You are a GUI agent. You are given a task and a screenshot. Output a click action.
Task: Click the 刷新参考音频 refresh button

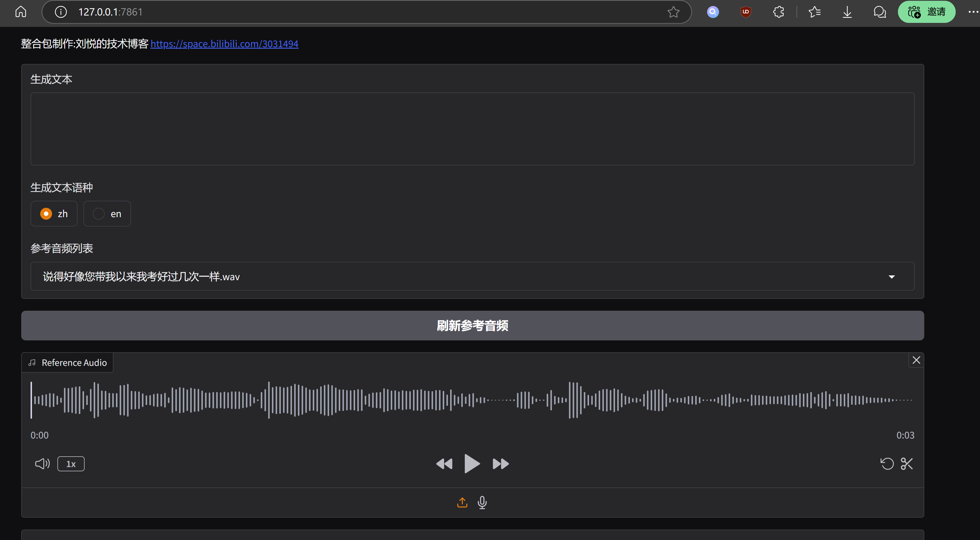tap(472, 325)
